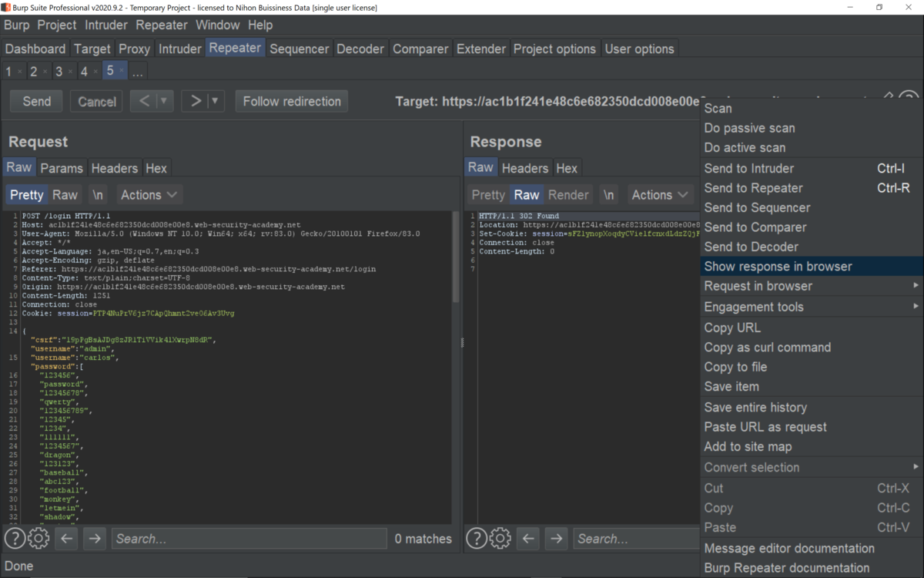Switch to the Decoder tab
This screenshot has width=924, height=578.
coord(360,49)
